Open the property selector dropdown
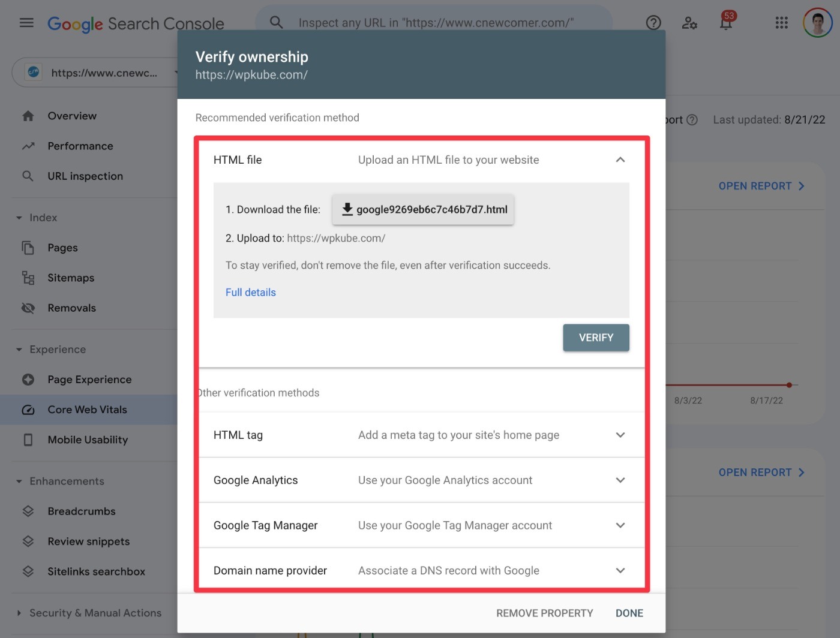The height and width of the screenshot is (638, 840). click(96, 73)
